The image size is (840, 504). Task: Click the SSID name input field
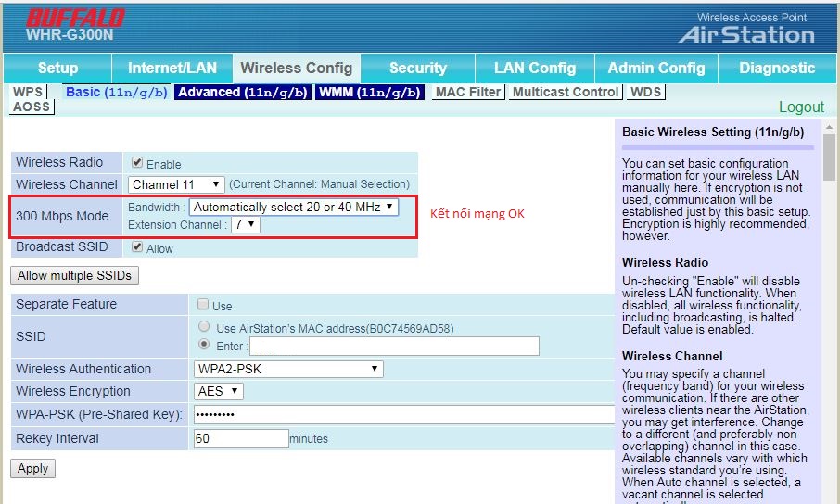coord(394,346)
